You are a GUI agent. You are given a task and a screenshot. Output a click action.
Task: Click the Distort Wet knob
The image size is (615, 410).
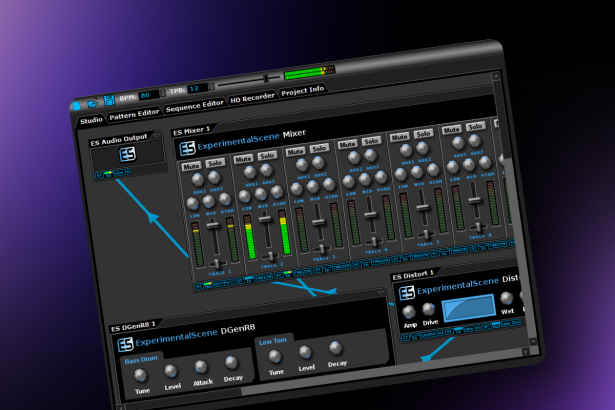506,298
